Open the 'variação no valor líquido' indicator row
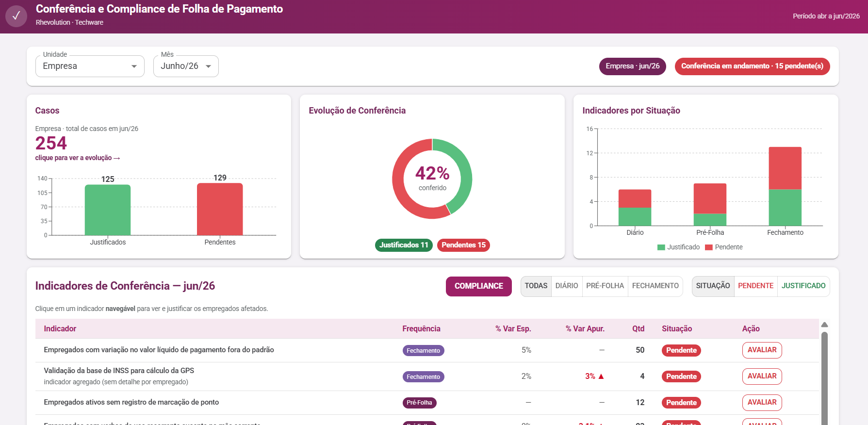Screen dimensions: 868x425 (x=427, y=350)
